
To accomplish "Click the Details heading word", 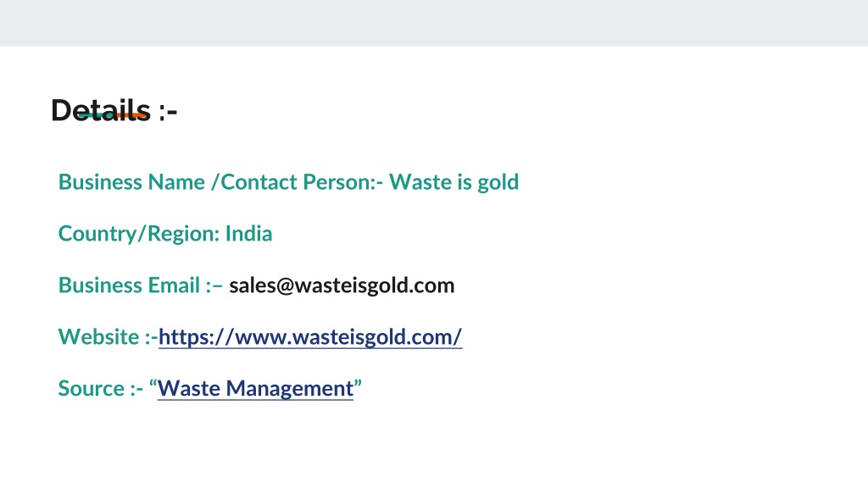I will pyautogui.click(x=101, y=110).
